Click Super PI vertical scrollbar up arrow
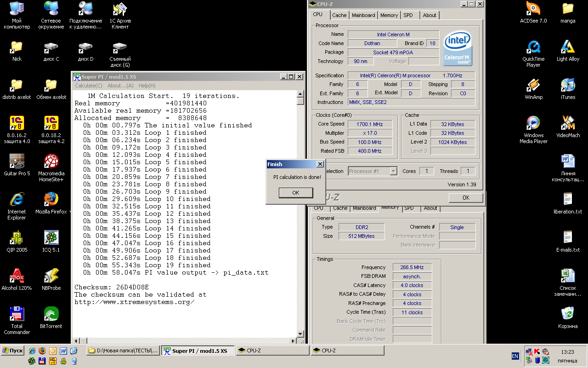The height and width of the screenshot is (368, 588). pos(300,93)
